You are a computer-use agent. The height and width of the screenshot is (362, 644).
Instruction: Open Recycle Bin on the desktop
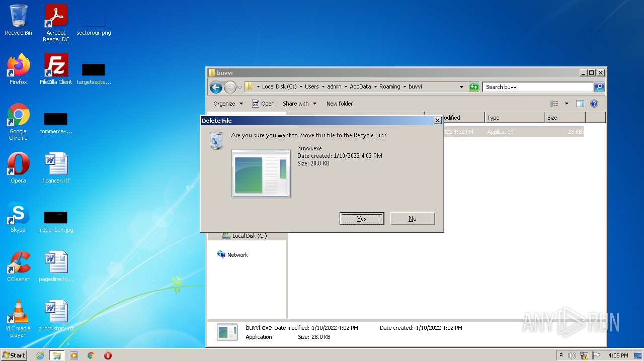[18, 21]
